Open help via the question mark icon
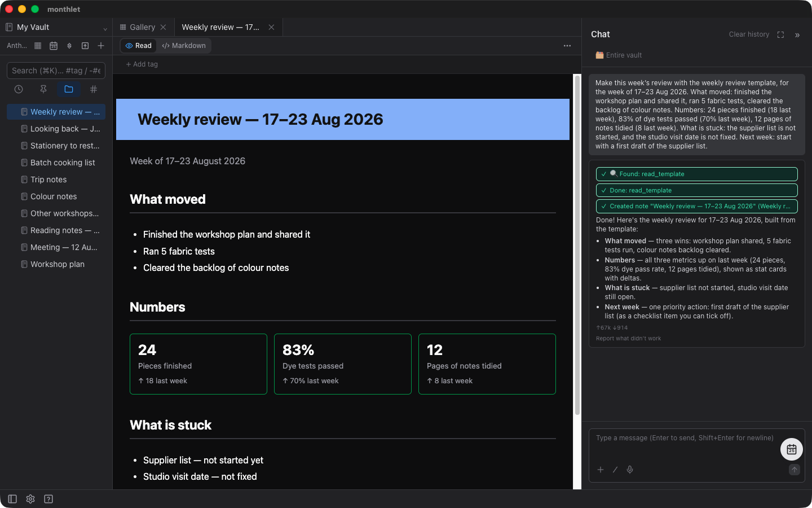The height and width of the screenshot is (508, 812). (x=48, y=499)
